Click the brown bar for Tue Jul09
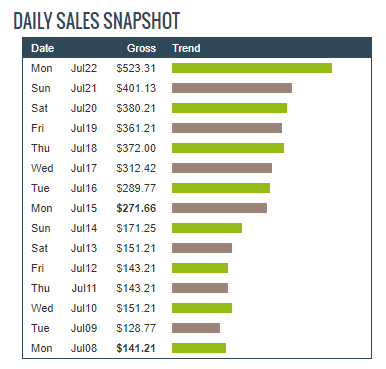 click(x=196, y=328)
